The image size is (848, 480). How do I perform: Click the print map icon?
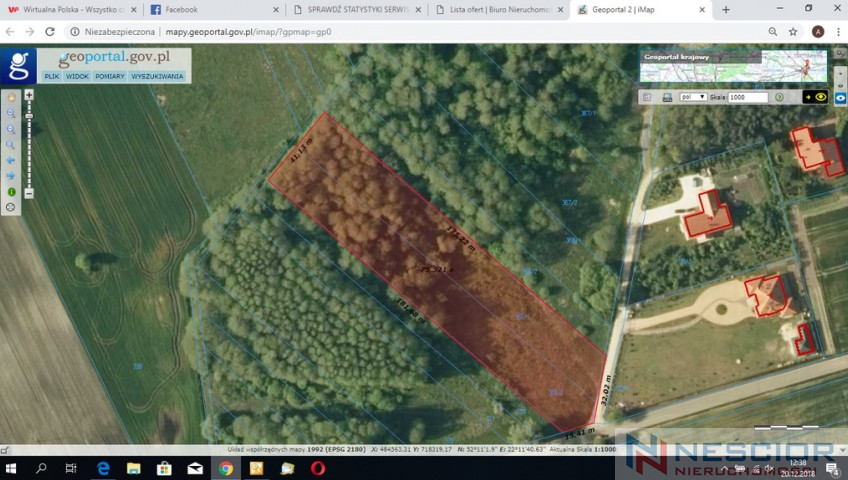click(x=667, y=97)
